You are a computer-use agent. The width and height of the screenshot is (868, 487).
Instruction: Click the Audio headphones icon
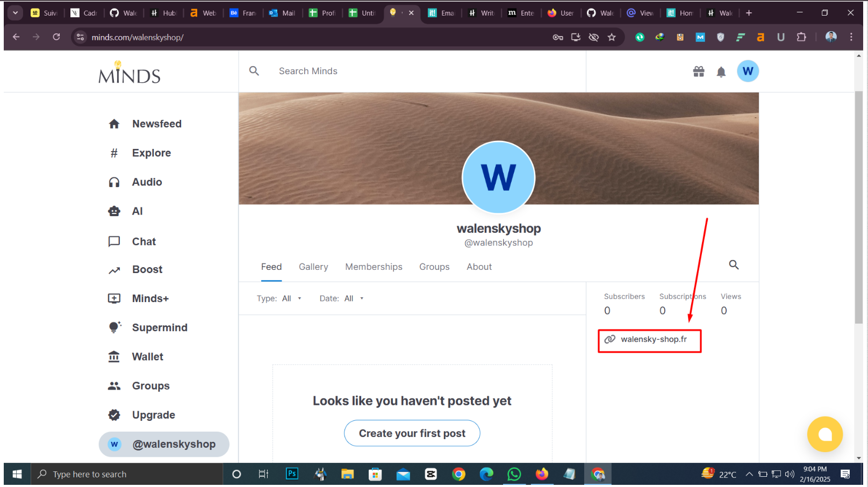click(114, 182)
